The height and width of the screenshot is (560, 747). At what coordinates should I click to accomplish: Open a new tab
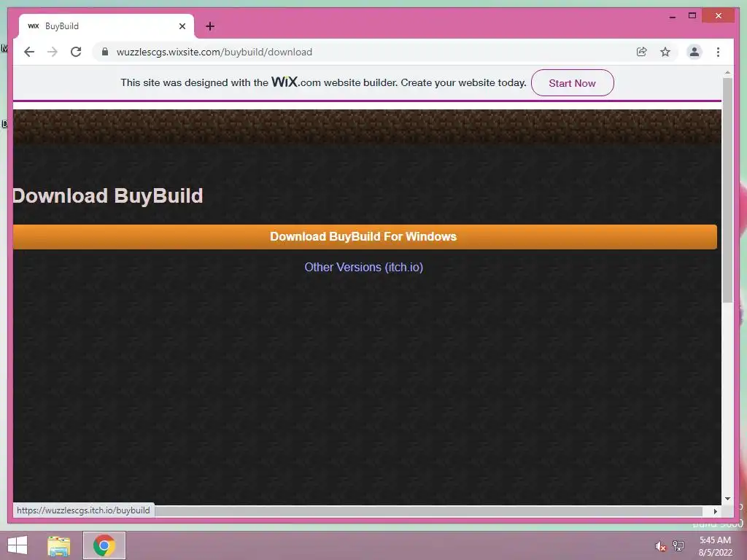click(210, 26)
